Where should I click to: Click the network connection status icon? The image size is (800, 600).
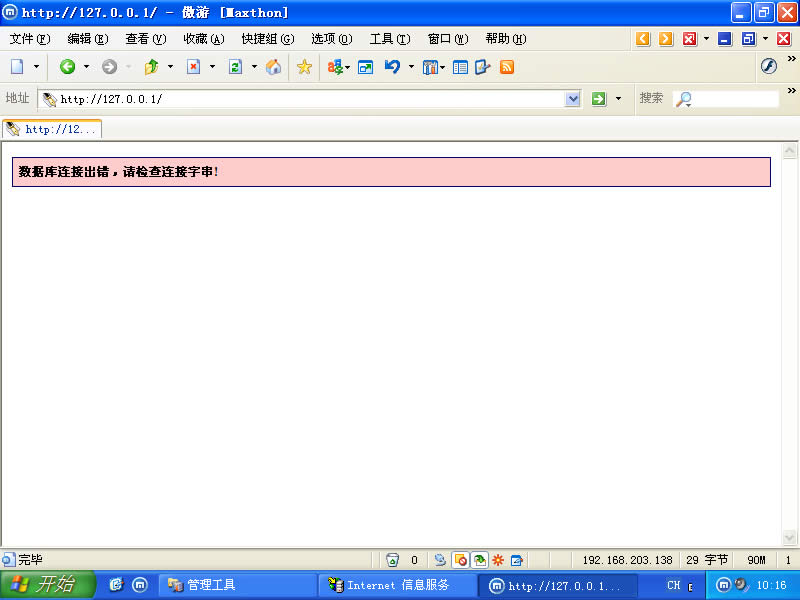coord(440,560)
